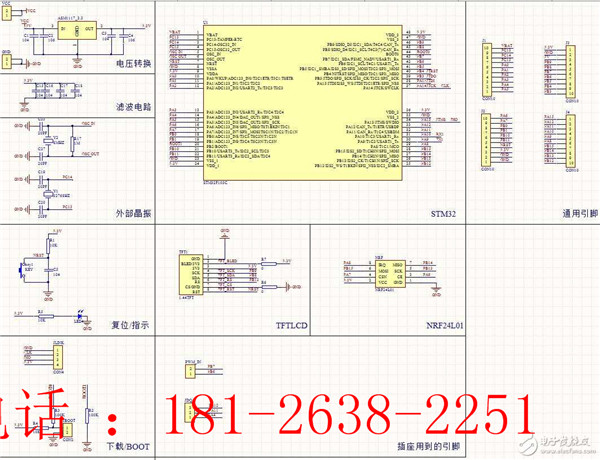
Task: Select resistor R1 10K above the NRST net
Action: click(48, 245)
